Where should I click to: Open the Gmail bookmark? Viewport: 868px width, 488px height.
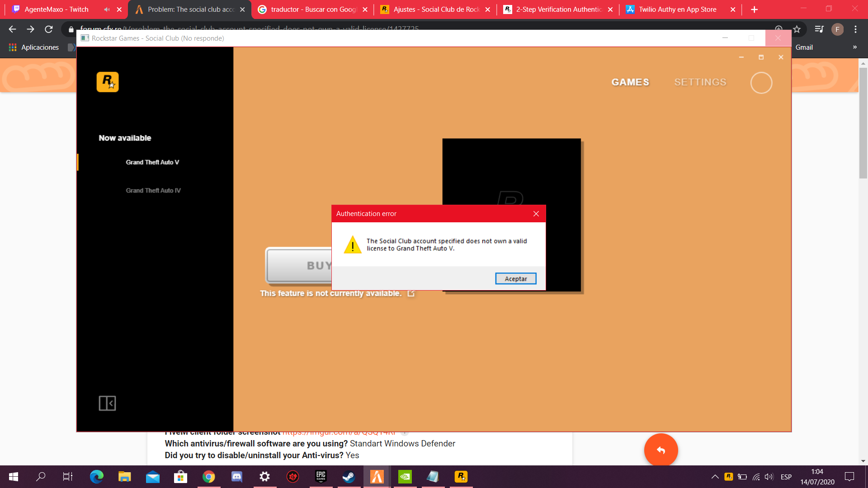tap(804, 47)
